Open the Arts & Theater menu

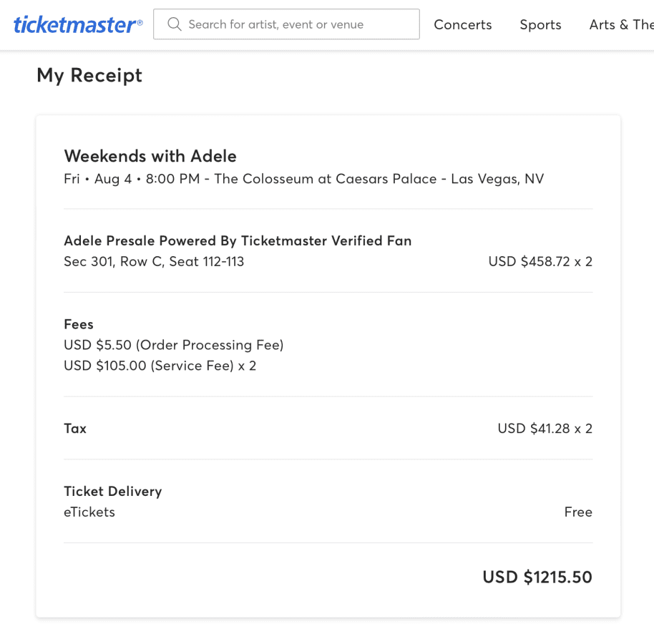(620, 24)
